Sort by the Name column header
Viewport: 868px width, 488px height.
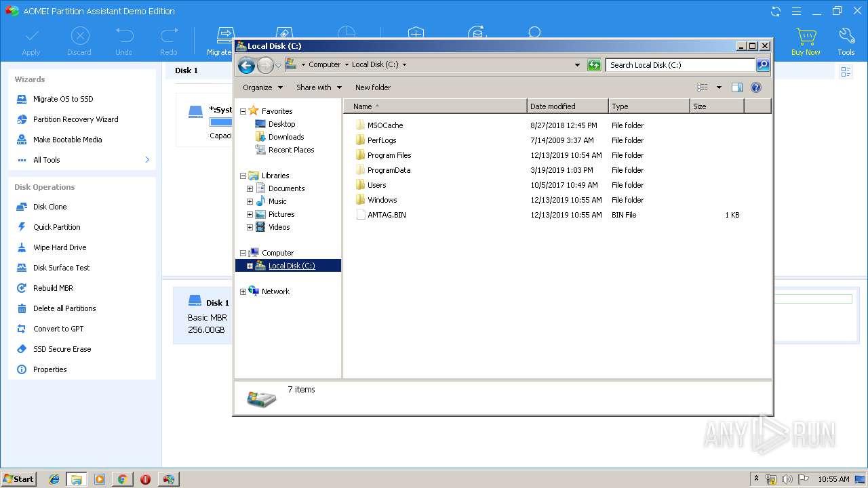(x=435, y=106)
